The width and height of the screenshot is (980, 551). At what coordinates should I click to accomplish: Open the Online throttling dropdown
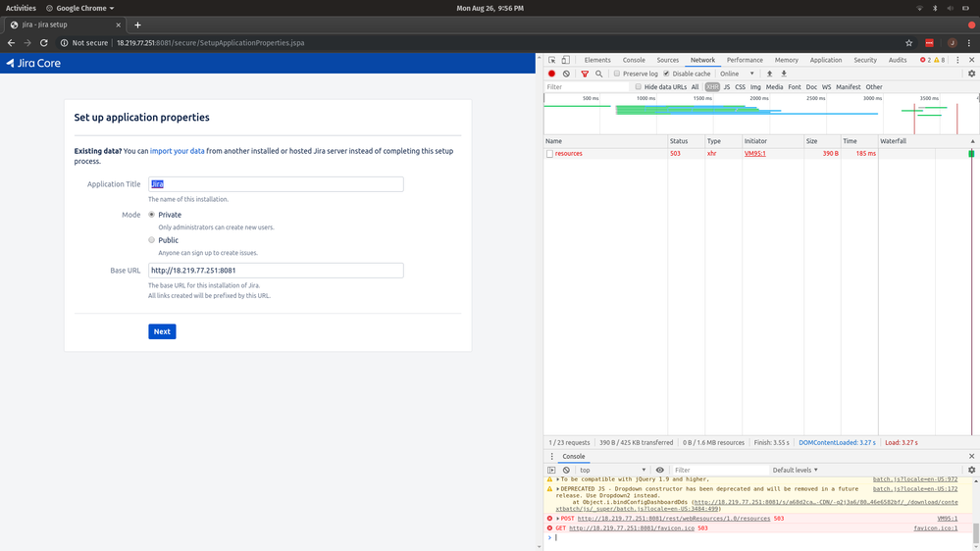pos(737,74)
